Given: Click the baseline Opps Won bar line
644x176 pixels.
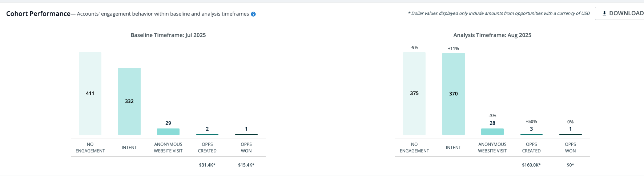Looking at the screenshot, I should (x=246, y=134).
